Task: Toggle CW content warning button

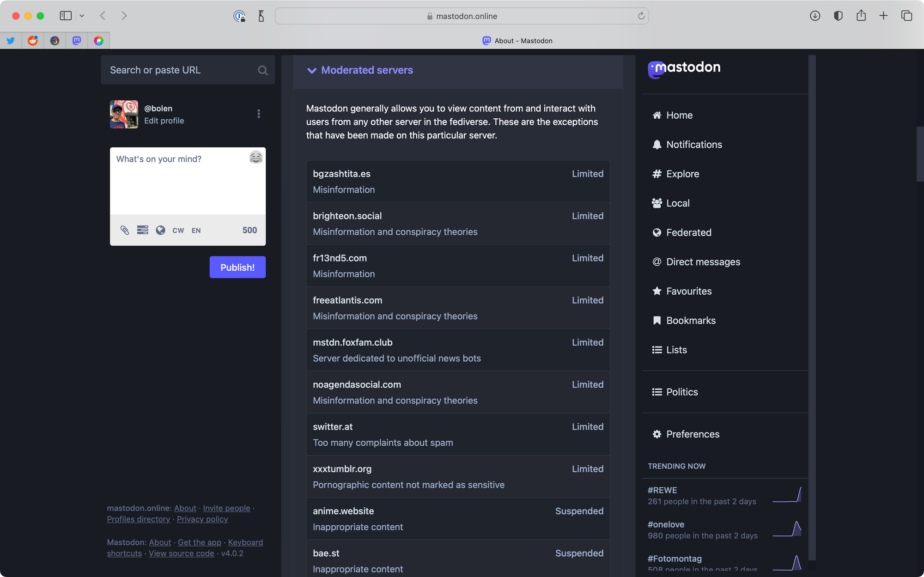Action: click(x=177, y=230)
